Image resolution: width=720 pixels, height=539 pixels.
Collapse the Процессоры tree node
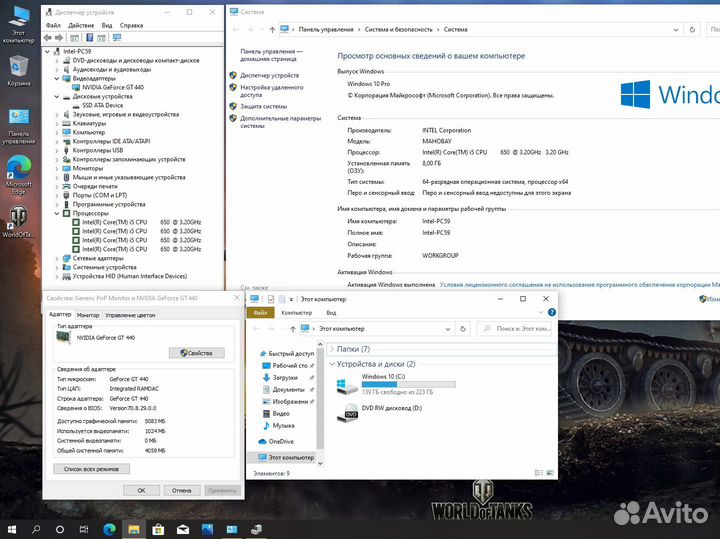pos(57,213)
